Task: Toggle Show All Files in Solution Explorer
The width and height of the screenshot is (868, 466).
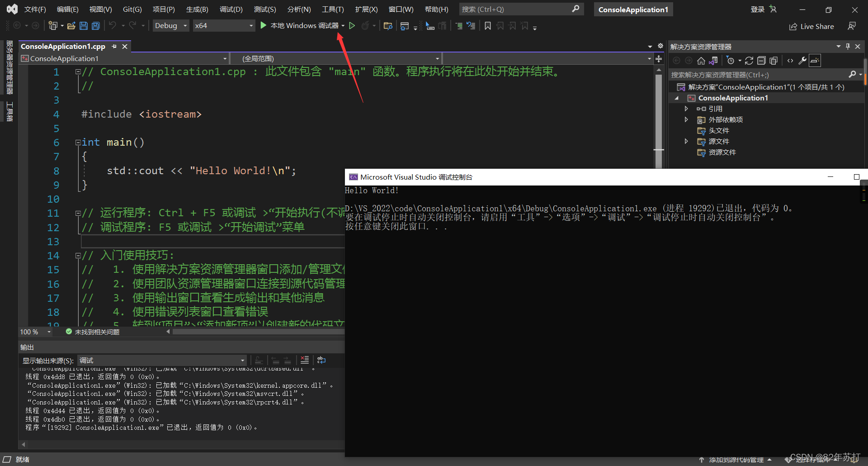Action: point(774,61)
